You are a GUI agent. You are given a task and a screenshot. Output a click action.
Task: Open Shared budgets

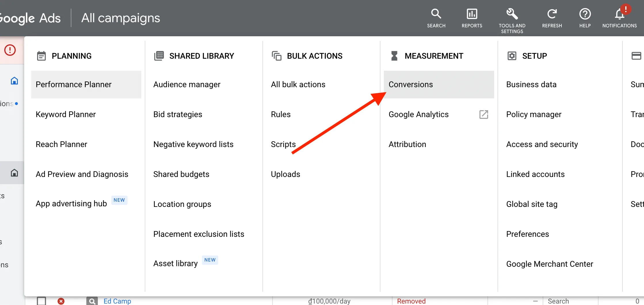pos(181,174)
